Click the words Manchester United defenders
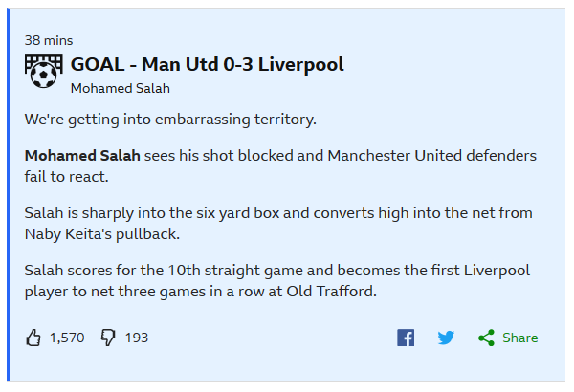 pyautogui.click(x=432, y=156)
